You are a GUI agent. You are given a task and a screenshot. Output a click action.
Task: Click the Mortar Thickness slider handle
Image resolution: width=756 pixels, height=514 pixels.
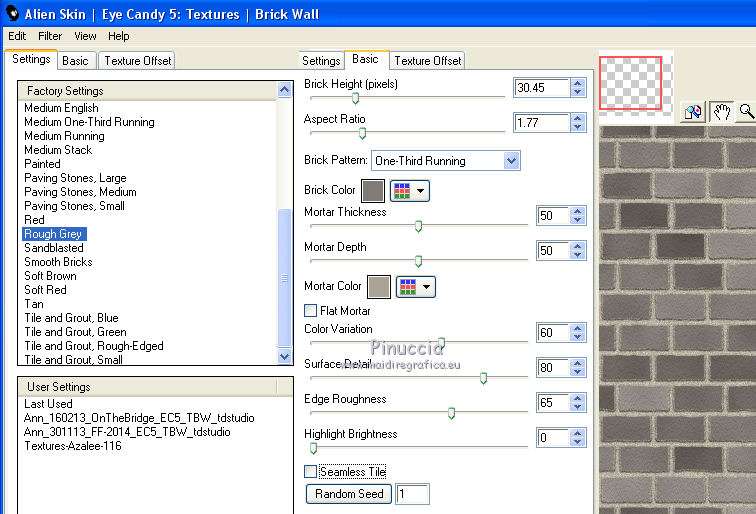point(418,226)
